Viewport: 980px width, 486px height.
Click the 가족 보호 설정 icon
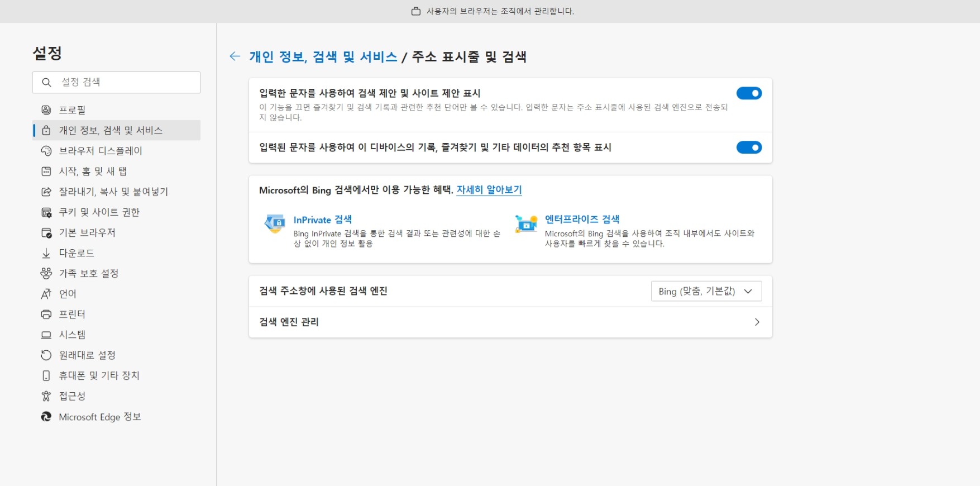coord(46,273)
